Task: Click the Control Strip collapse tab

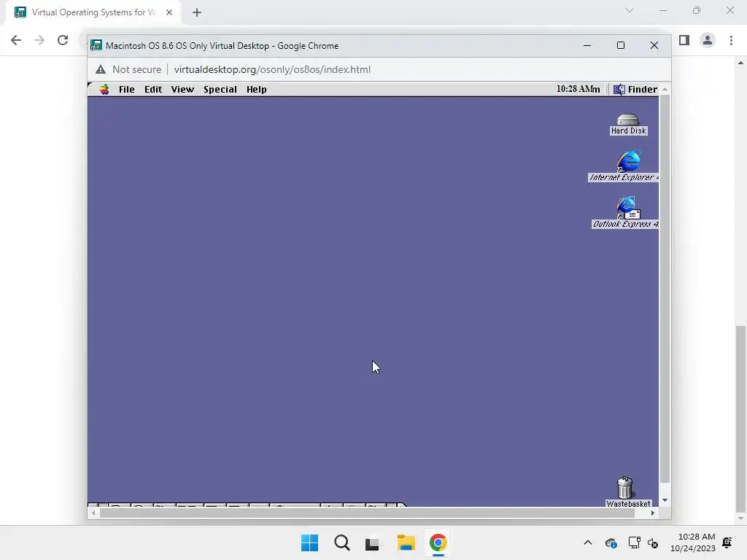Action: [x=402, y=505]
